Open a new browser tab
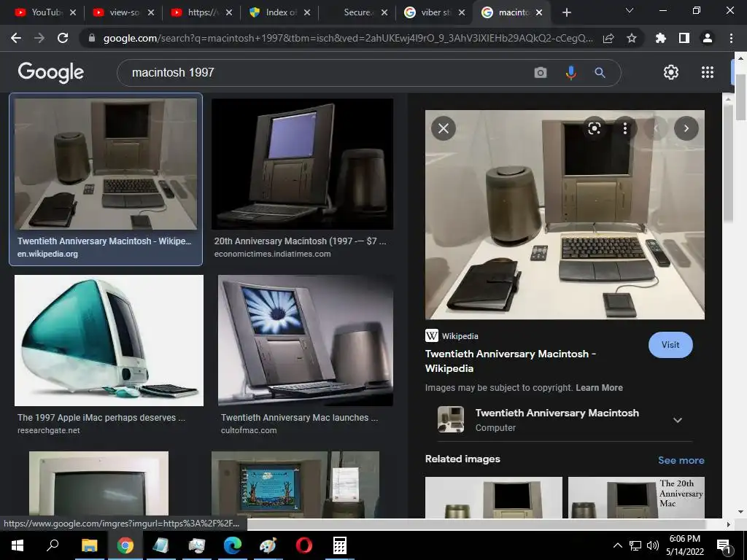Screen dimensions: 747x560 click(x=566, y=12)
